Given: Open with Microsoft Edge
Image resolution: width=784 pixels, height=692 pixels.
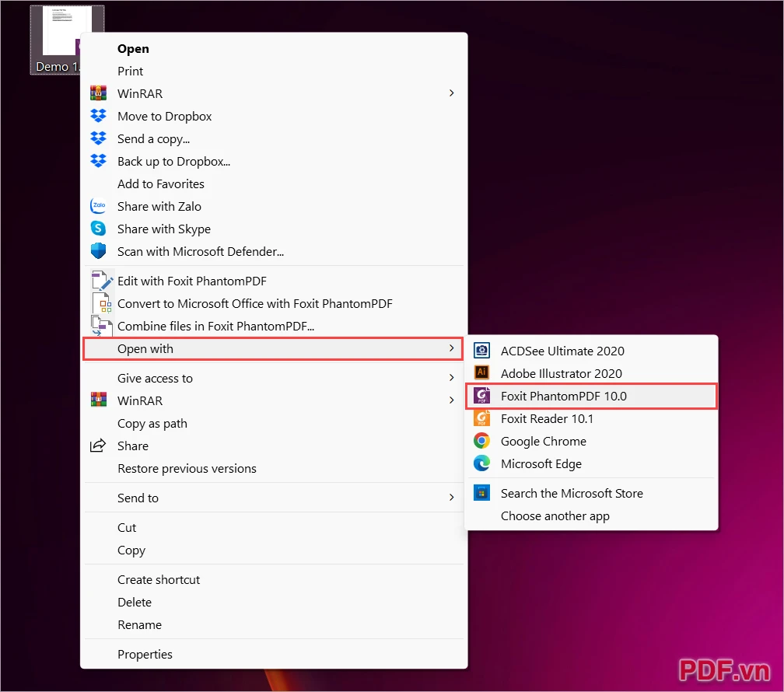Looking at the screenshot, I should pyautogui.click(x=591, y=463).
